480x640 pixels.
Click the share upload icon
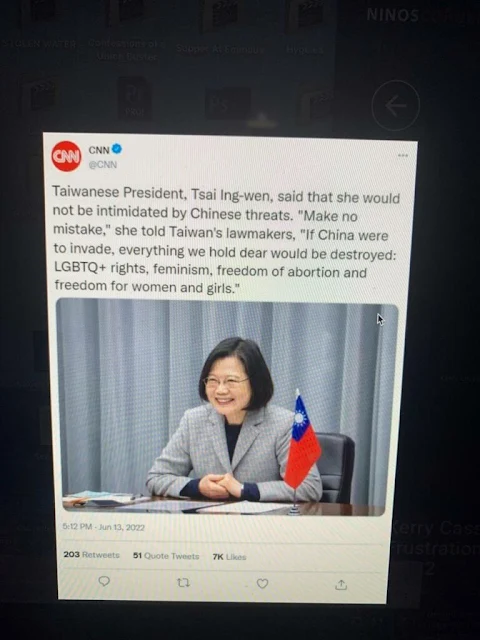(341, 585)
